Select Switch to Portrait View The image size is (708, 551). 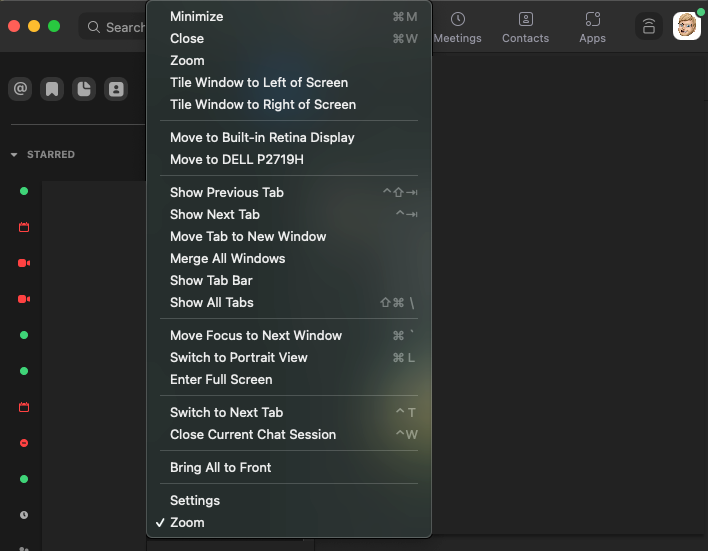[x=238, y=357]
